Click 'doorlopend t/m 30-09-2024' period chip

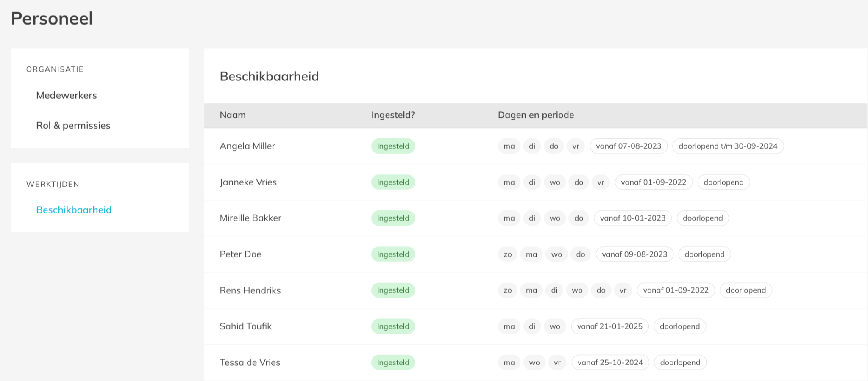pos(728,146)
